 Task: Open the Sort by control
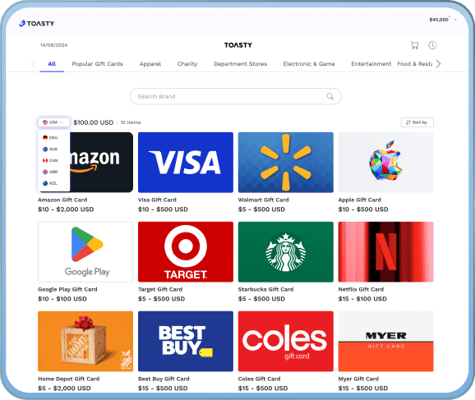click(x=417, y=122)
